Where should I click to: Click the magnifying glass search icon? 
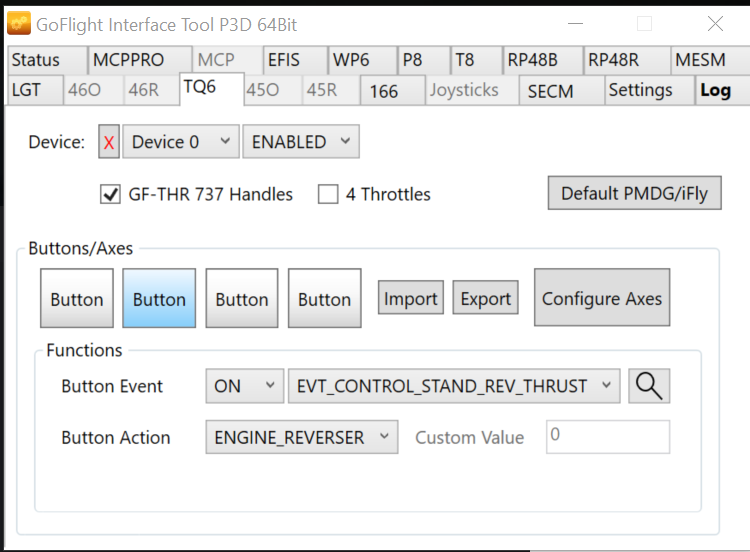click(x=649, y=386)
